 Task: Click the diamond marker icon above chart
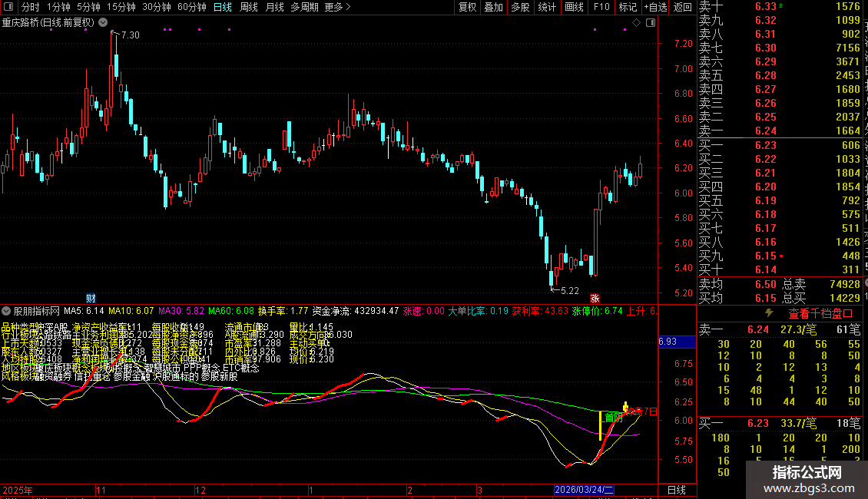(x=636, y=23)
